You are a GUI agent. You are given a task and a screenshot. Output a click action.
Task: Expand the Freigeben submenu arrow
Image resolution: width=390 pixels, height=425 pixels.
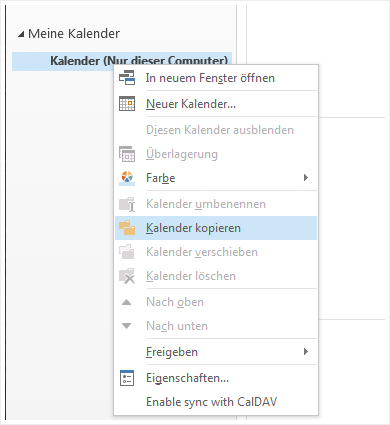[x=306, y=352]
